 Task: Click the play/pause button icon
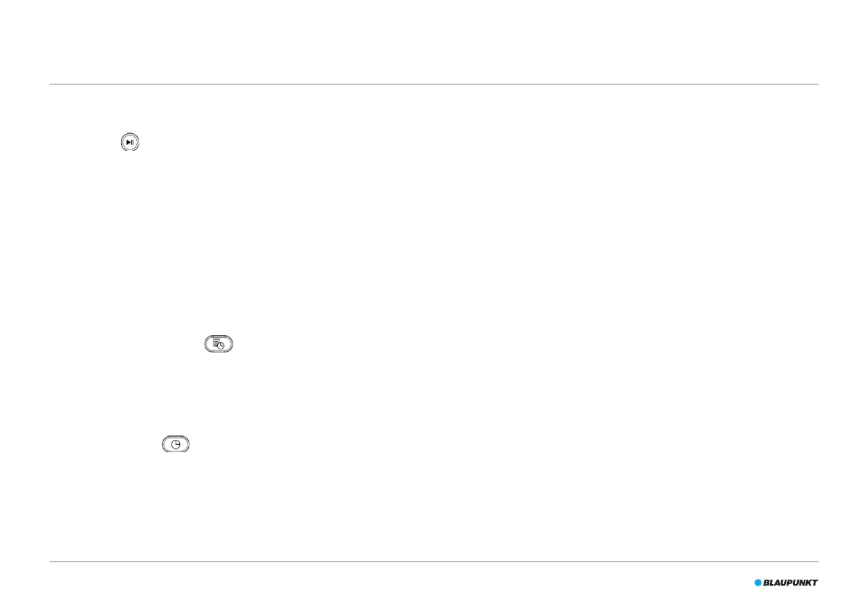[x=129, y=143]
